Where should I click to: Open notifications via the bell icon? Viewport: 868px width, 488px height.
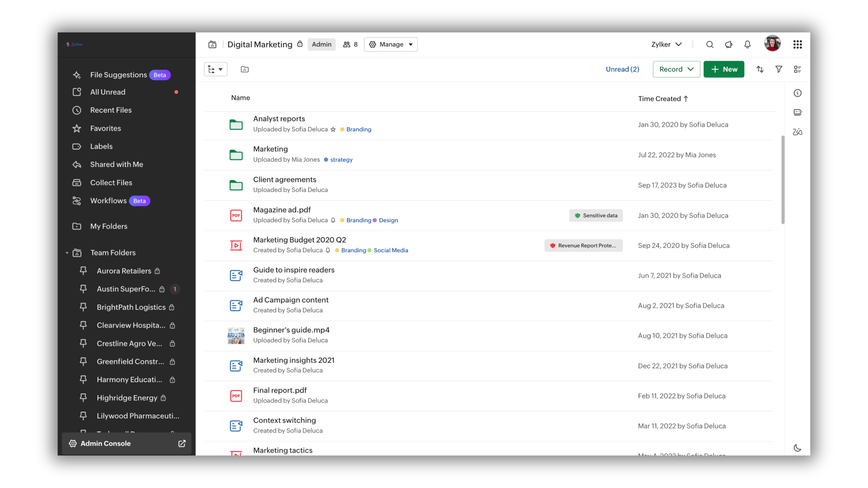[747, 44]
